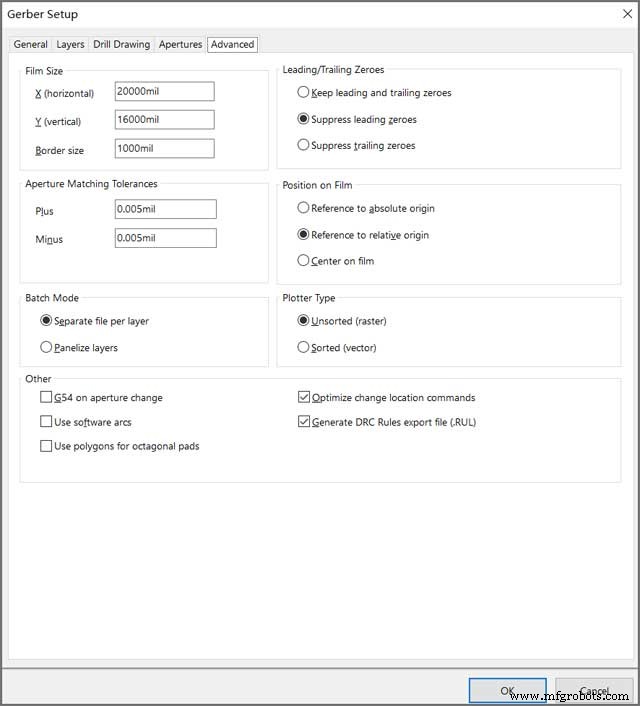Viewport: 640px width, 706px height.
Task: Choose Center on film option
Action: [303, 262]
